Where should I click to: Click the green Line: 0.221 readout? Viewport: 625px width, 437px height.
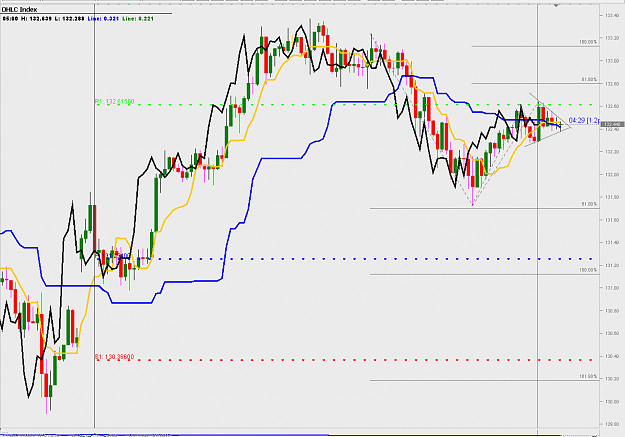pos(138,19)
